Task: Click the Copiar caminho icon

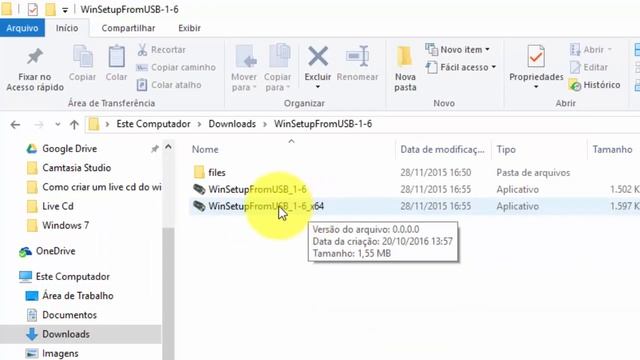Action: pos(142,67)
